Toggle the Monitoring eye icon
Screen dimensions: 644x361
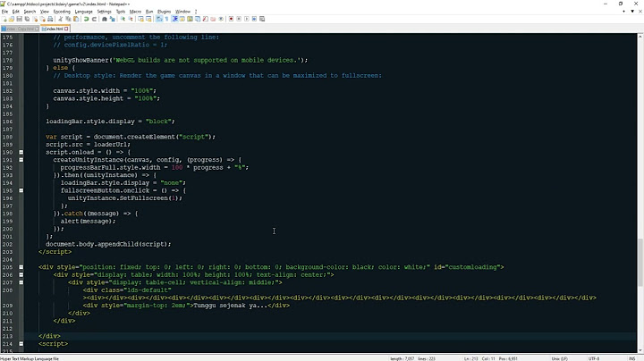pyautogui.click(x=221, y=19)
